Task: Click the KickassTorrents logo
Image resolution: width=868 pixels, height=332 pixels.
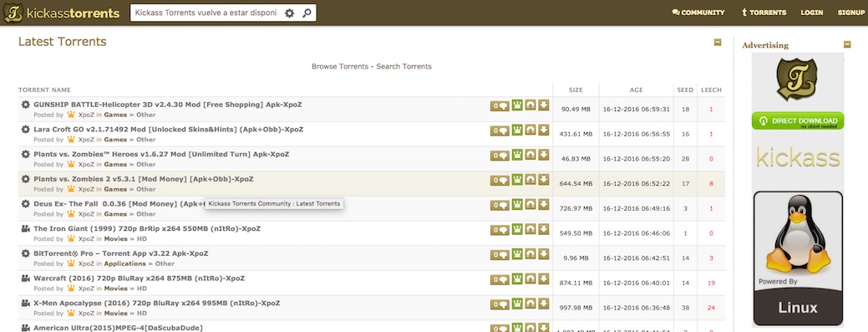Action: (62, 13)
